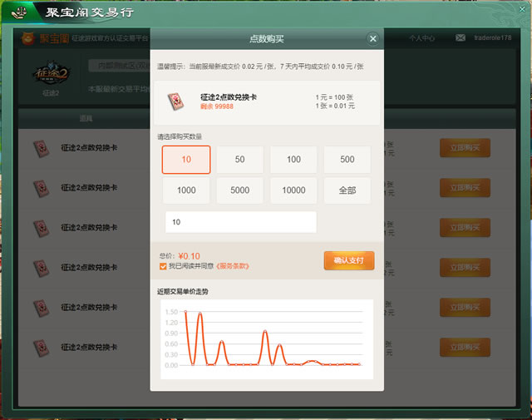Click 立即购买 for the sixth listing
Screen dimensions: 532x420
[x=465, y=348]
